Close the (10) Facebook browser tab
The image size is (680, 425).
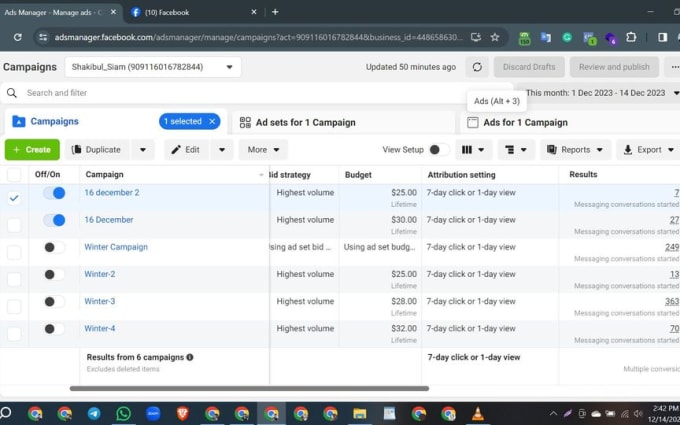pos(254,12)
